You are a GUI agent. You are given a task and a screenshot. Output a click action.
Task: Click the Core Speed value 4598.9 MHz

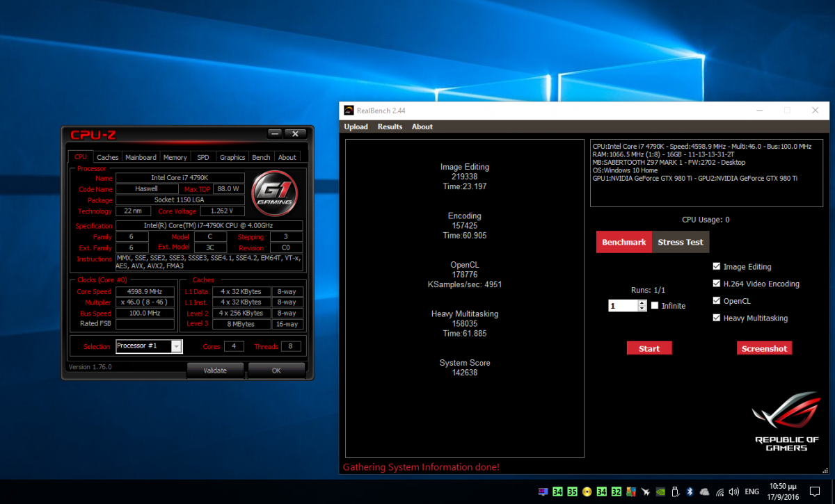point(145,291)
